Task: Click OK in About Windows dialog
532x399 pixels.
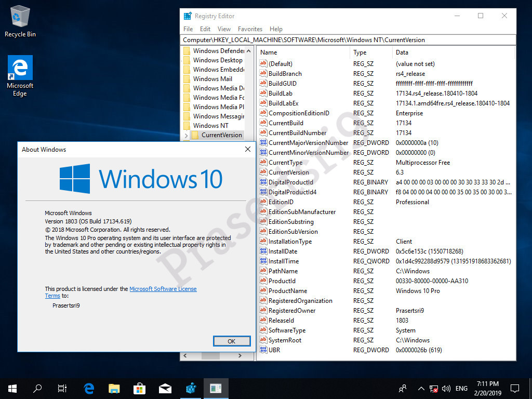Action: 232,341
